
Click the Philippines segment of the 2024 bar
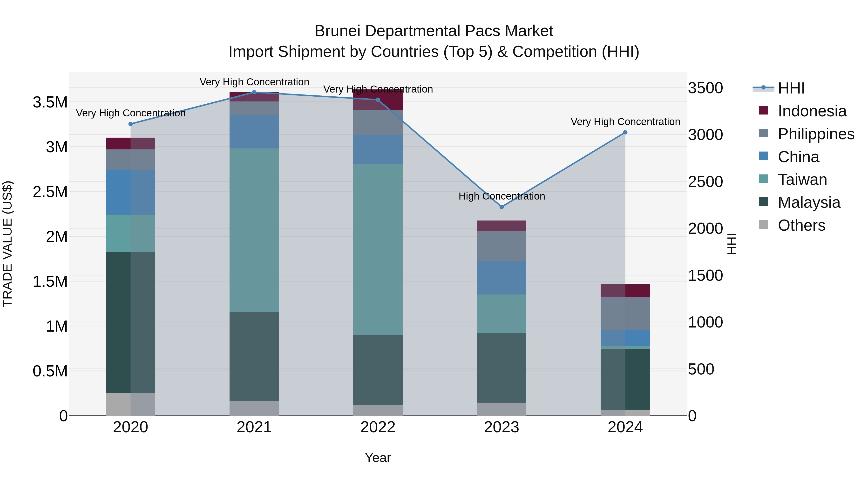coord(625,314)
